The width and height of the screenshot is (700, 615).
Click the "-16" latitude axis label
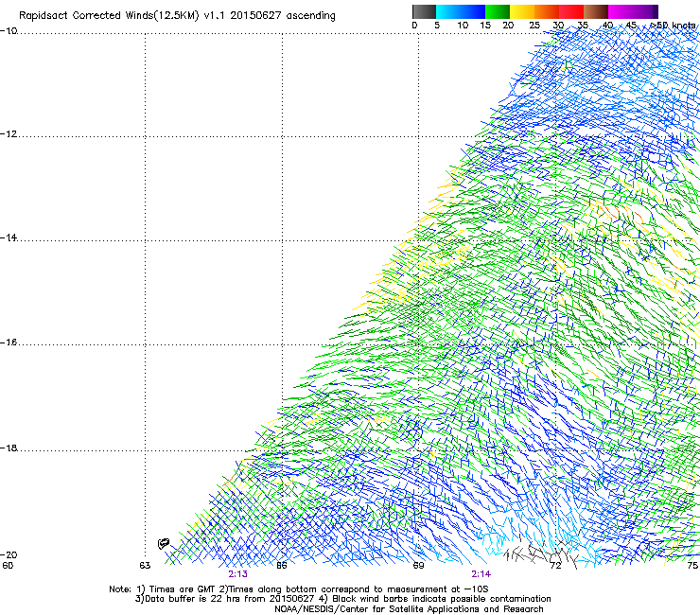coord(9,343)
